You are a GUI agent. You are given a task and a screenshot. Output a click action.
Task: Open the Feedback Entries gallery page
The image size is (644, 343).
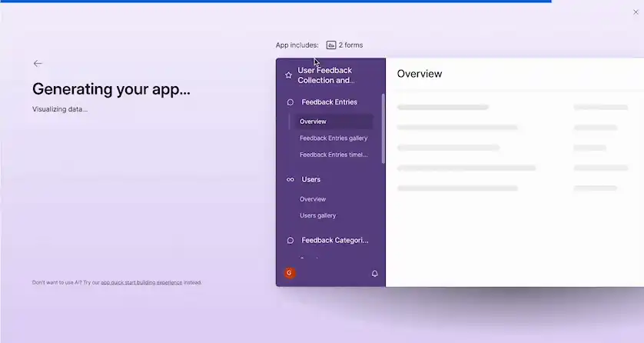pyautogui.click(x=334, y=138)
